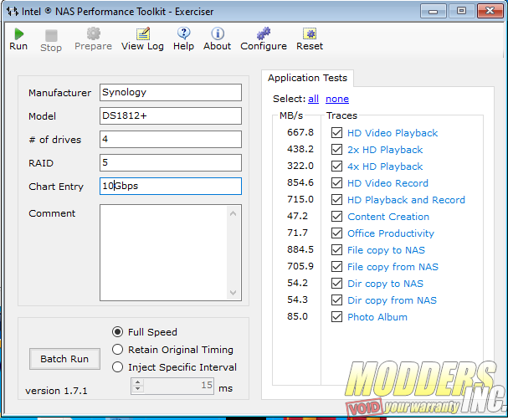Click the green Run icon

pyautogui.click(x=18, y=34)
